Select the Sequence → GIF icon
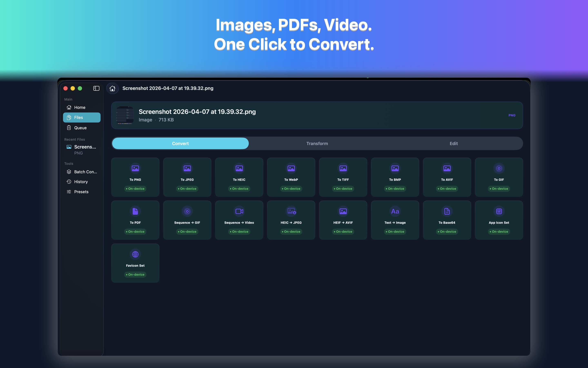This screenshot has width=588, height=368. (187, 211)
